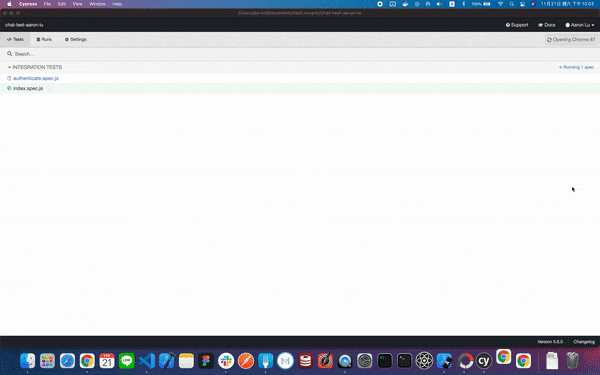The image size is (600, 375).
Task: Open the Cypress application menu
Action: [28, 4]
